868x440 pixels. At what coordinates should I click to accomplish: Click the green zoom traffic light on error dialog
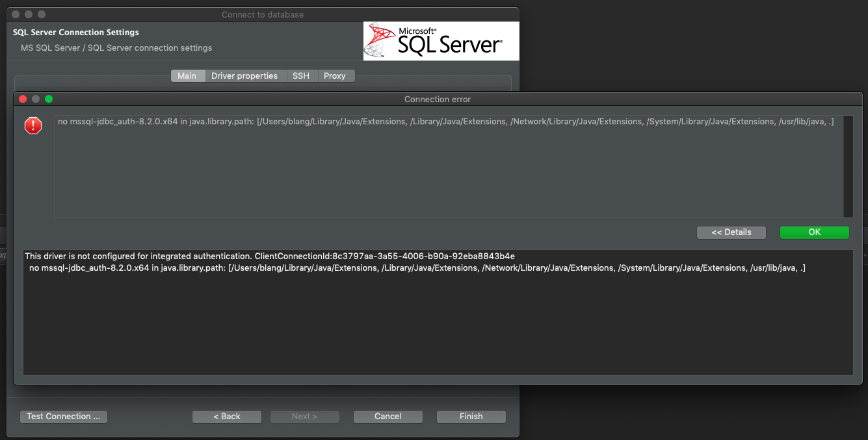[x=48, y=99]
